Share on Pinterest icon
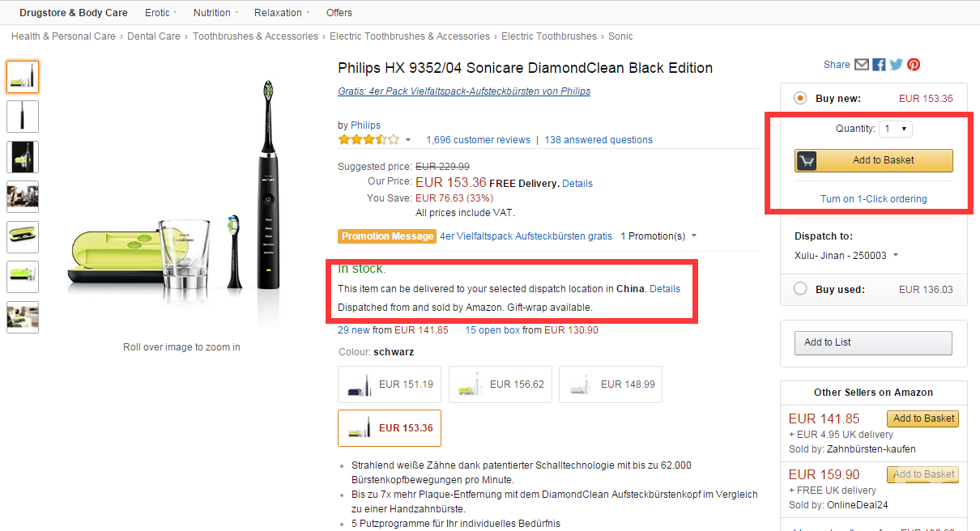 pyautogui.click(x=914, y=65)
